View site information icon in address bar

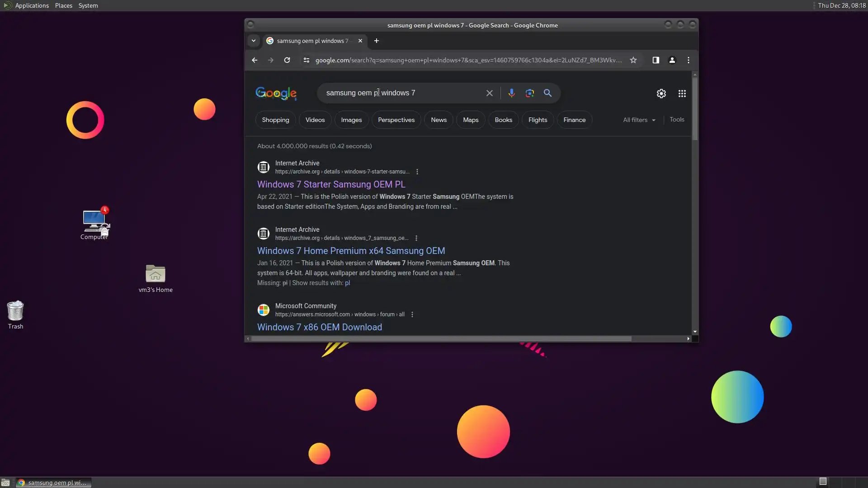click(x=306, y=60)
